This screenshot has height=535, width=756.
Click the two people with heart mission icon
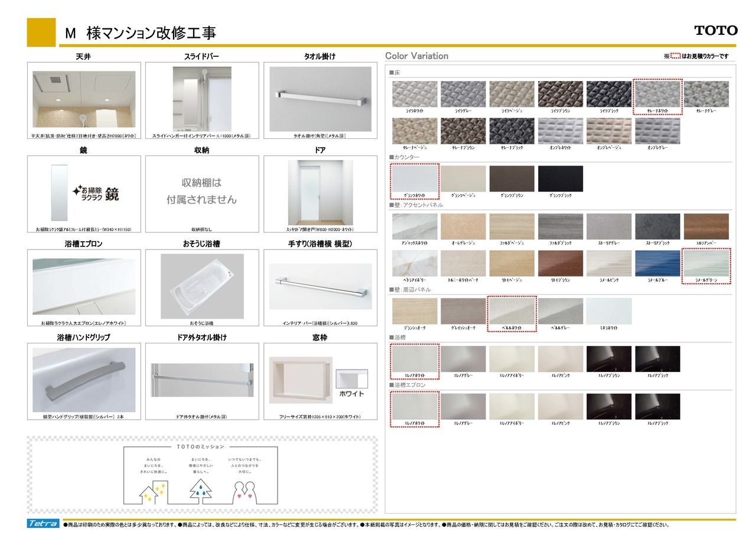[244, 493]
